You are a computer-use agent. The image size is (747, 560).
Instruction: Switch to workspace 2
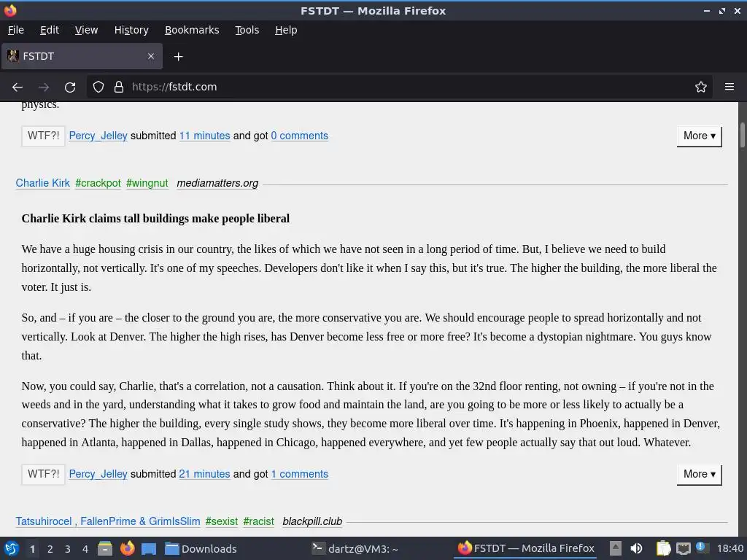click(x=50, y=549)
